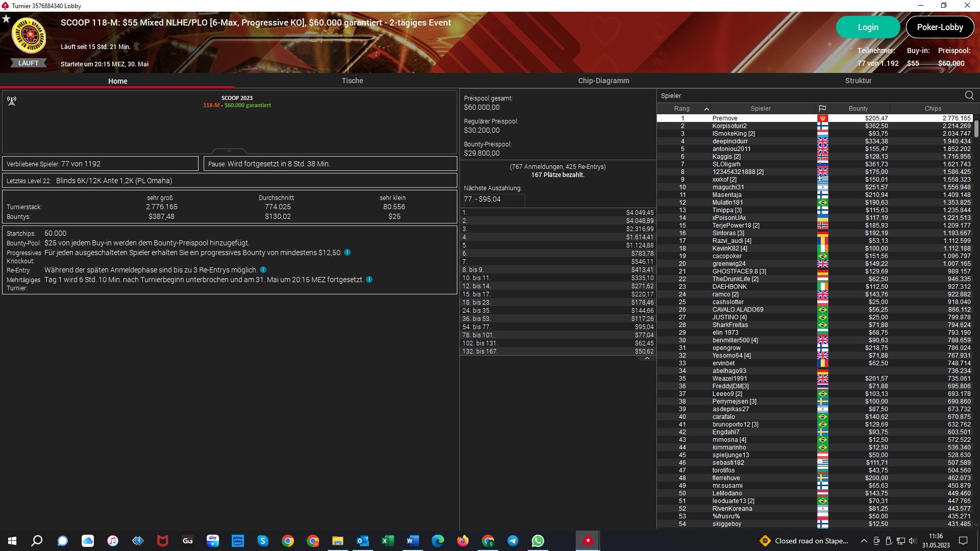Viewport: 980px width, 551px height.
Task: Open Excel from taskbar
Action: 387,541
